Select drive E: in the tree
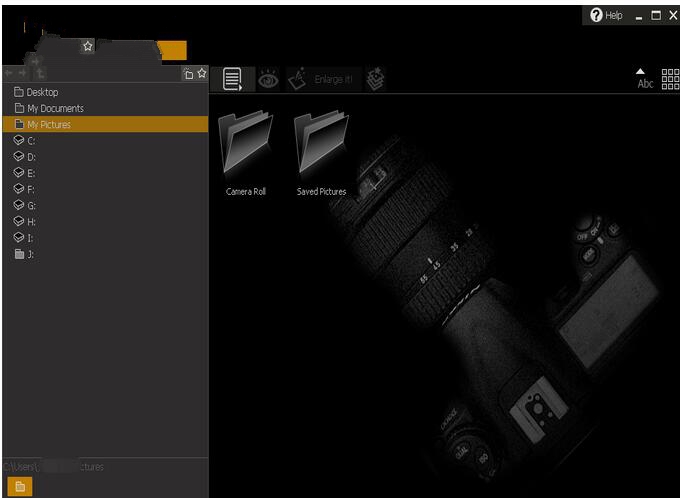This screenshot has height=498, width=680. click(x=105, y=173)
